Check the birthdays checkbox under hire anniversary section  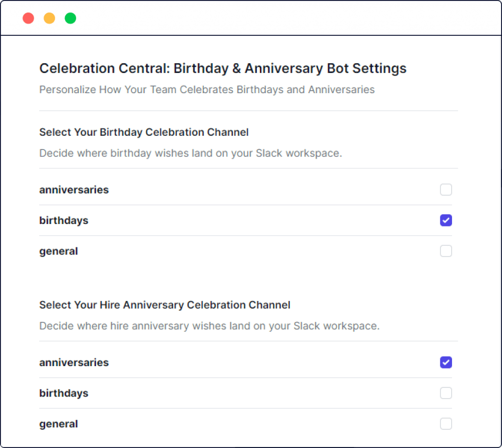pos(446,393)
